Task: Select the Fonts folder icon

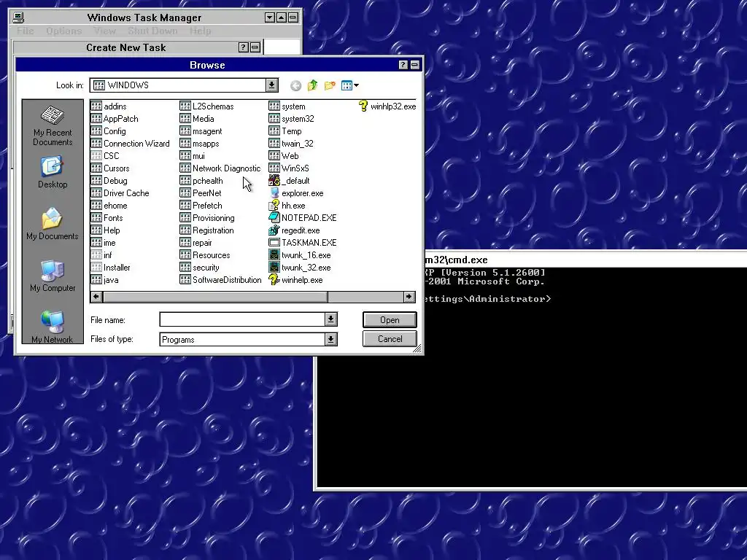Action: (x=96, y=217)
